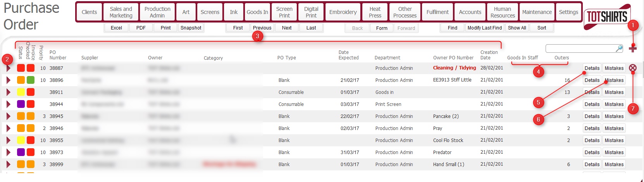Open the Goods In menu
Viewport: 644px width, 182px height.
[x=257, y=12]
